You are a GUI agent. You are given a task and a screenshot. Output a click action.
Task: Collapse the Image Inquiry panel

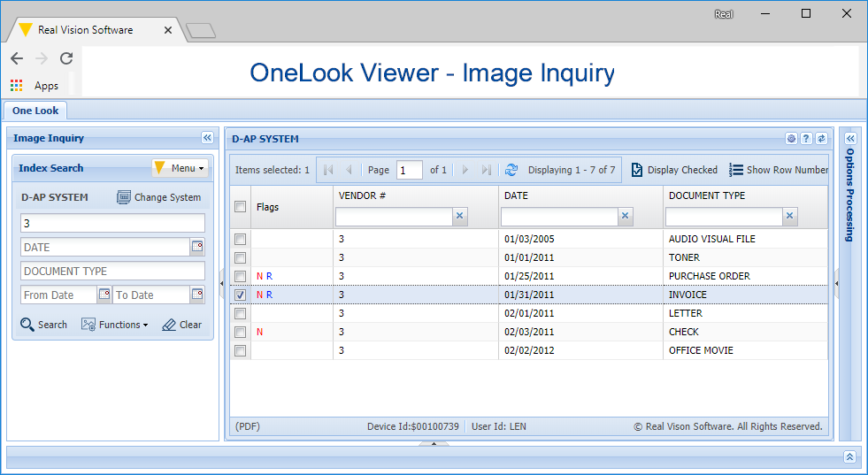click(207, 138)
